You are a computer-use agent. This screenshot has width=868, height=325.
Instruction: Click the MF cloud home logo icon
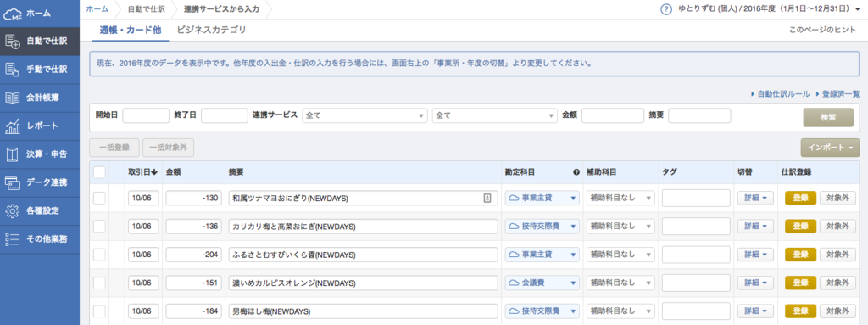pyautogui.click(x=12, y=14)
